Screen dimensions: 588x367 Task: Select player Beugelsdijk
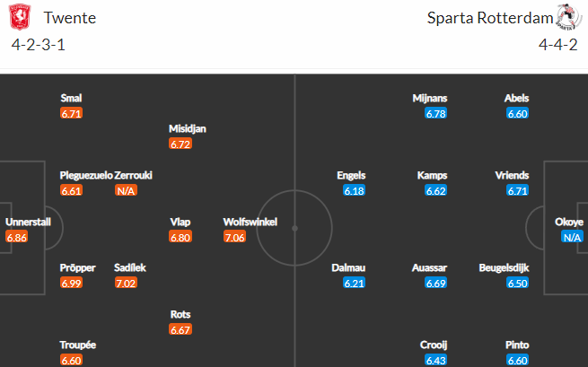pyautogui.click(x=504, y=267)
